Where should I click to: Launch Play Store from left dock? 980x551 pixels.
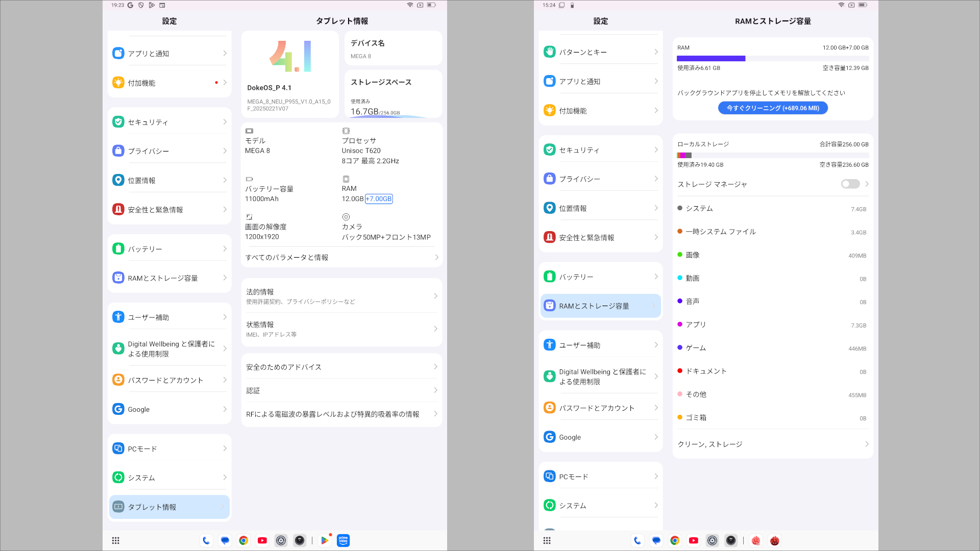click(x=325, y=541)
